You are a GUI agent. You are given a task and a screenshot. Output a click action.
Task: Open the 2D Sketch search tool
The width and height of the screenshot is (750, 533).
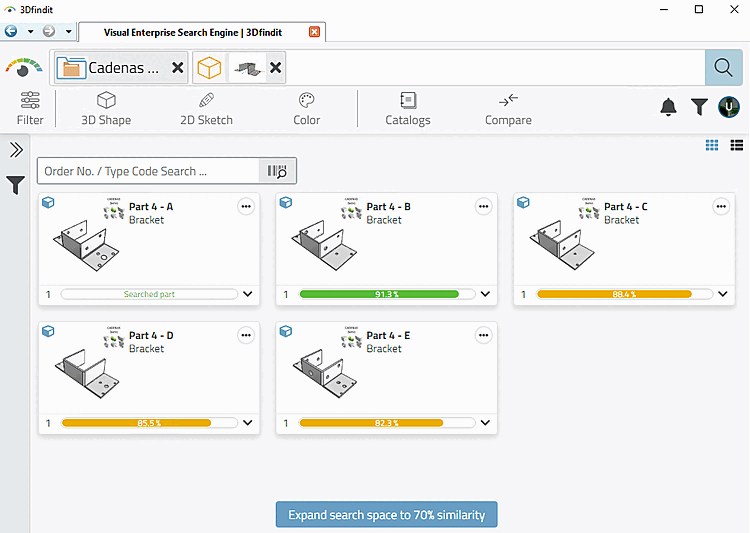pyautogui.click(x=206, y=109)
